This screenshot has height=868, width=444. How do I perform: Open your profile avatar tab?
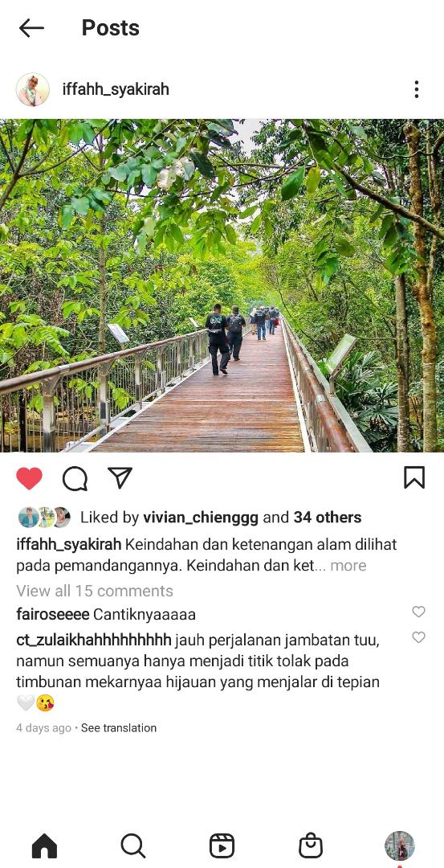[400, 845]
